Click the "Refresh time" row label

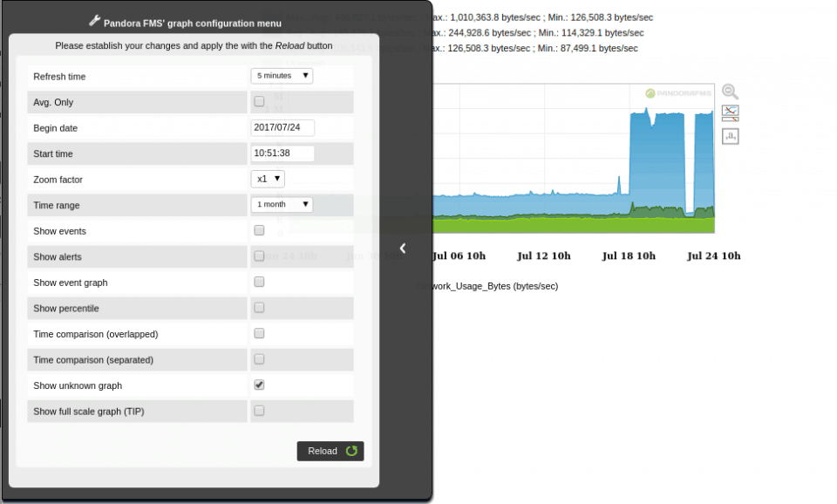pyautogui.click(x=59, y=77)
